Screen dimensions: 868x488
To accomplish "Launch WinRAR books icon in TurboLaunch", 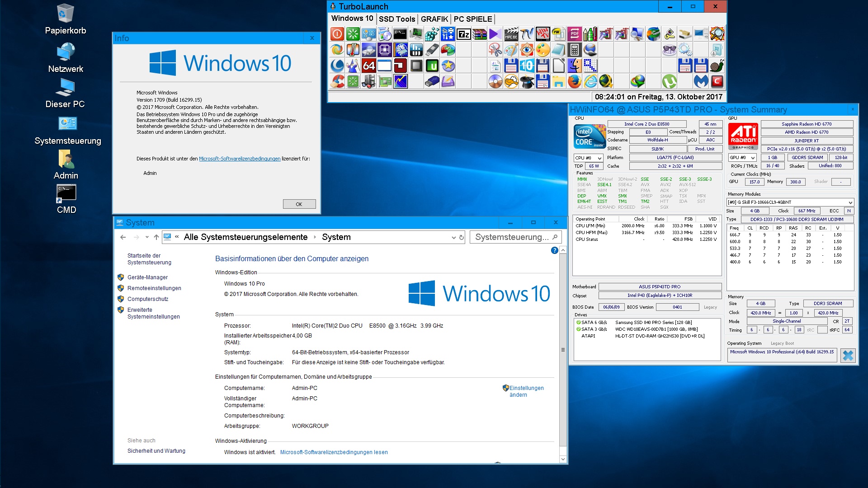I will tap(480, 34).
